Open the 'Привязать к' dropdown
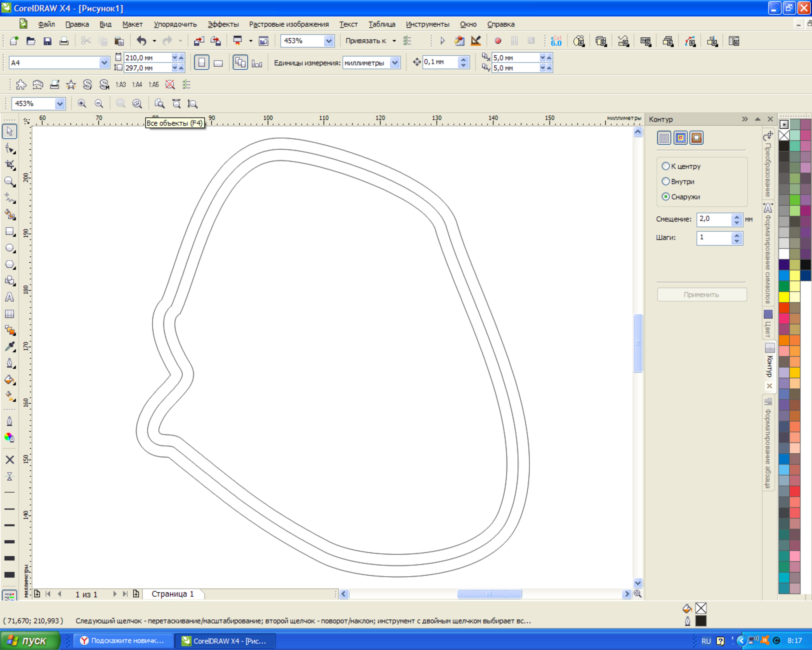Screen dimensions: 812x650 click(394, 41)
